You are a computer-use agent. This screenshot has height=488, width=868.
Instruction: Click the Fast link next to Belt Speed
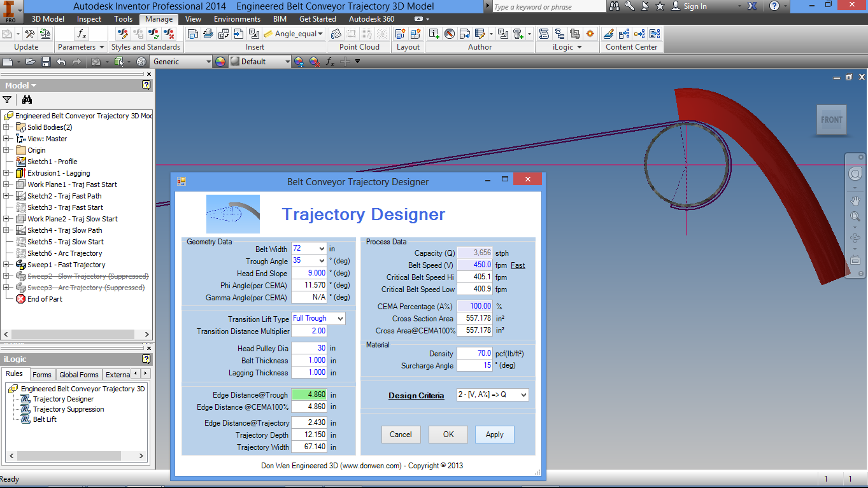point(518,265)
